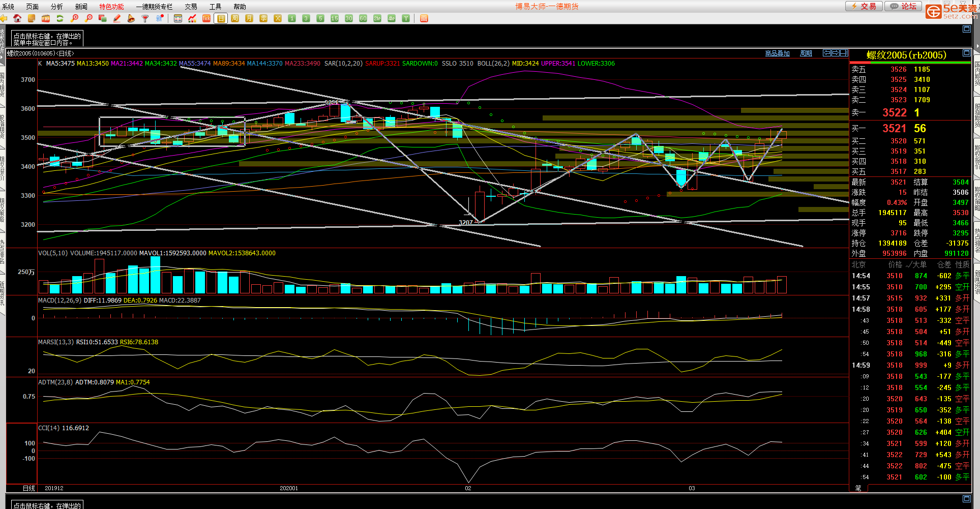Switch chart to weekly 周 period
Viewport: 980px width, 509px height.
235,18
